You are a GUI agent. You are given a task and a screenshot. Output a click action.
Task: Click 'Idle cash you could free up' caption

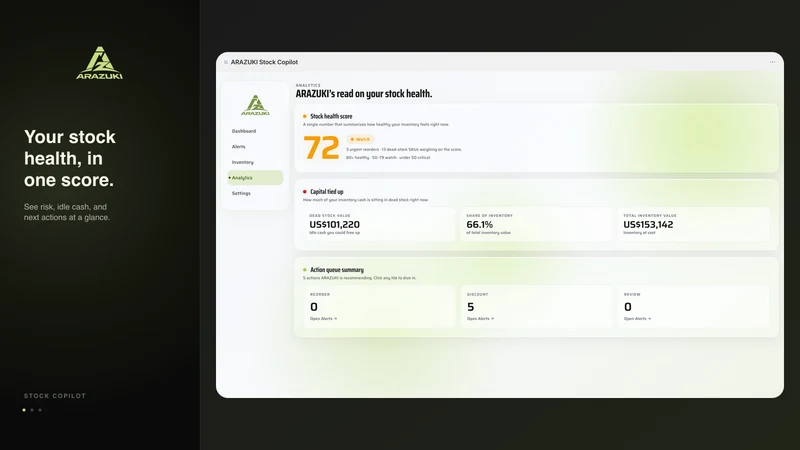[335, 233]
